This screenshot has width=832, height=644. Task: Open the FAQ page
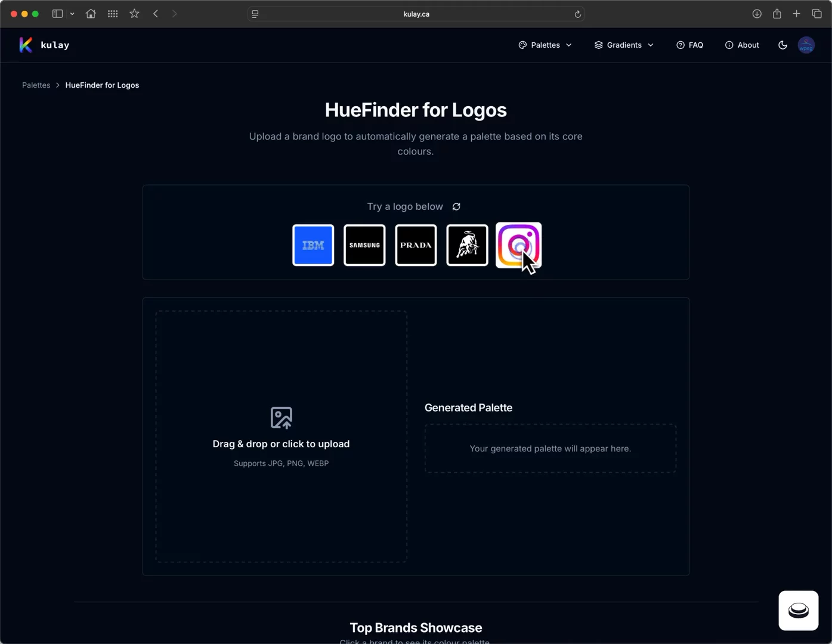tap(689, 45)
